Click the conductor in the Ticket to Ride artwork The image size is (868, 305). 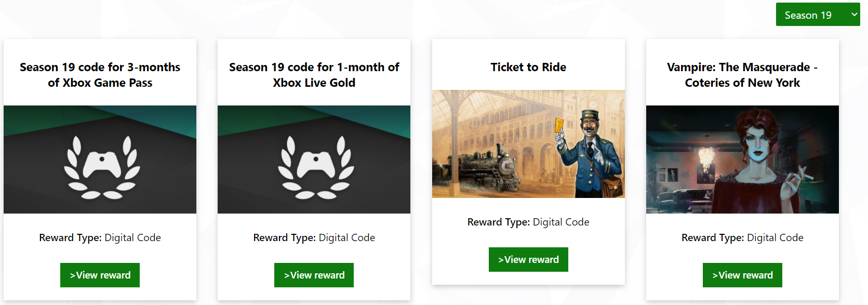[x=589, y=151]
